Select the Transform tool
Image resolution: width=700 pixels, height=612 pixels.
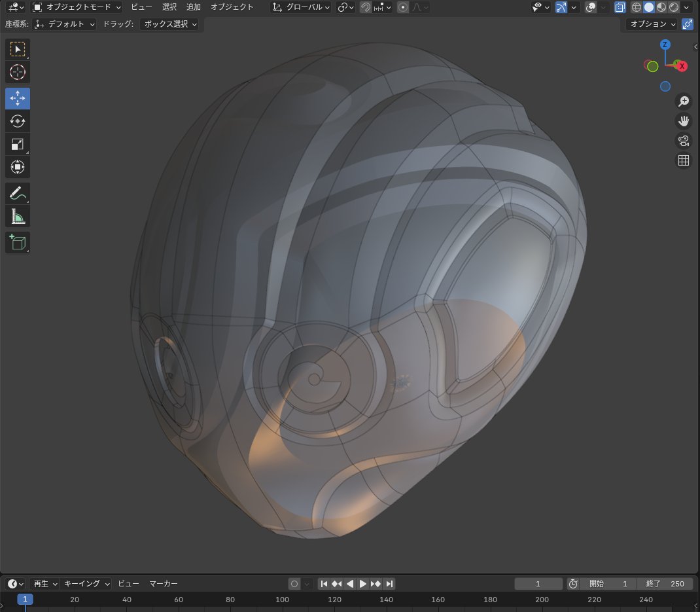(18, 167)
